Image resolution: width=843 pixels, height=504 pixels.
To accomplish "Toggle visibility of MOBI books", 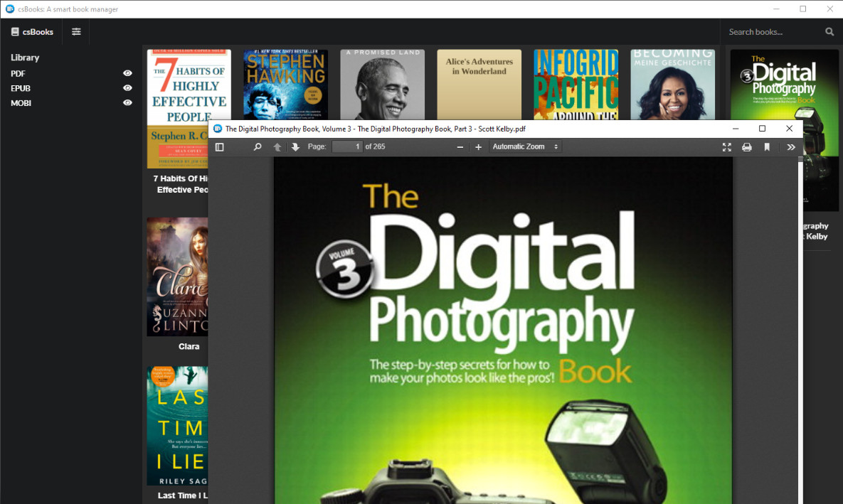I will 127,102.
